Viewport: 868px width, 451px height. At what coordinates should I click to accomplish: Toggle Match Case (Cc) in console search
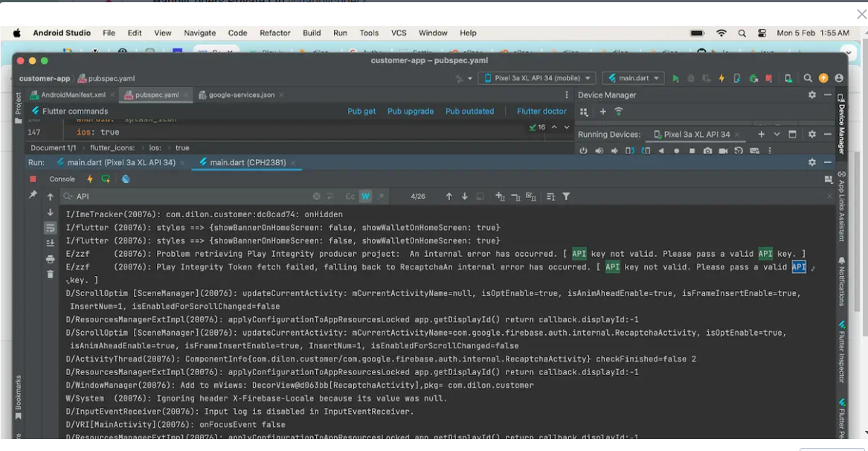click(350, 196)
